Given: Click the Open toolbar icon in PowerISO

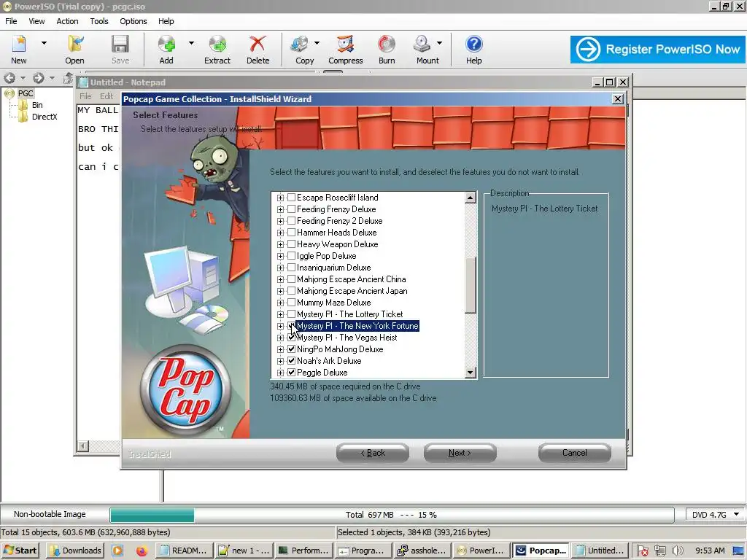Looking at the screenshot, I should point(75,49).
